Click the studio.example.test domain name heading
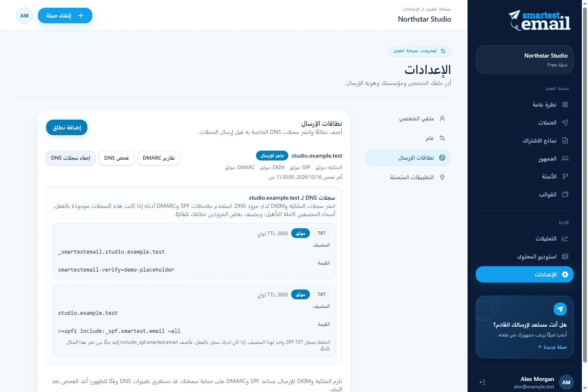Image resolution: width=588 pixels, height=392 pixels. click(x=317, y=156)
